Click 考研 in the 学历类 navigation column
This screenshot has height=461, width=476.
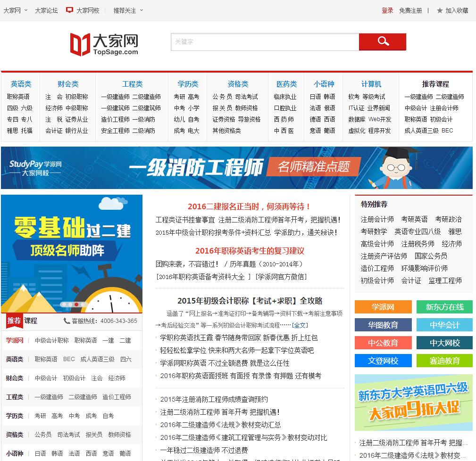[179, 97]
